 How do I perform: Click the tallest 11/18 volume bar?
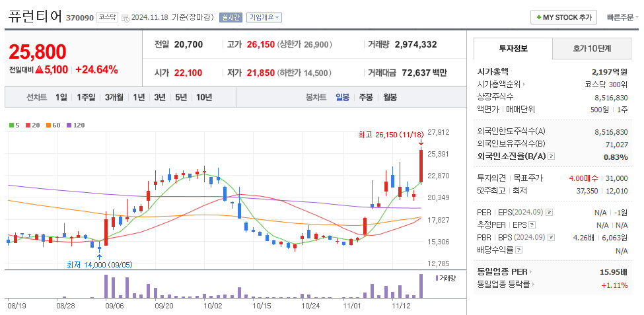[x=421, y=286]
